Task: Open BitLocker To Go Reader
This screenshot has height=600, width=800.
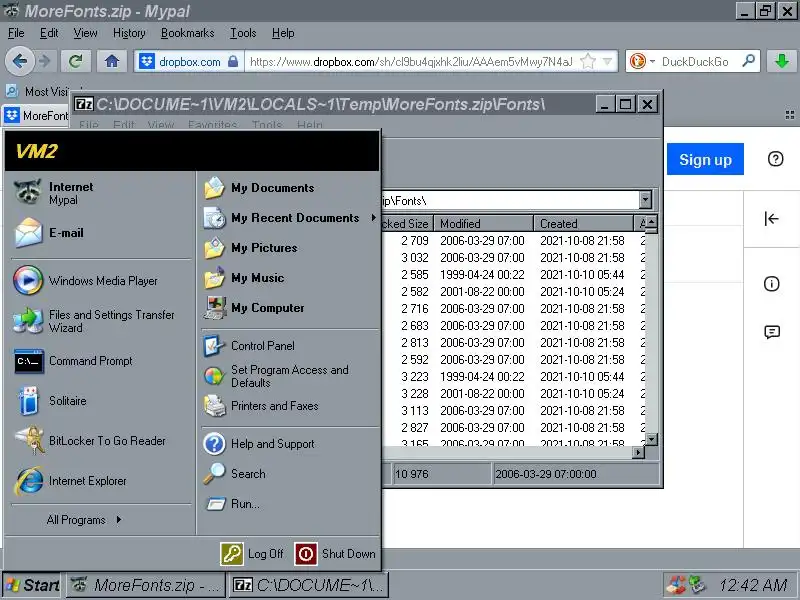Action: [90, 441]
